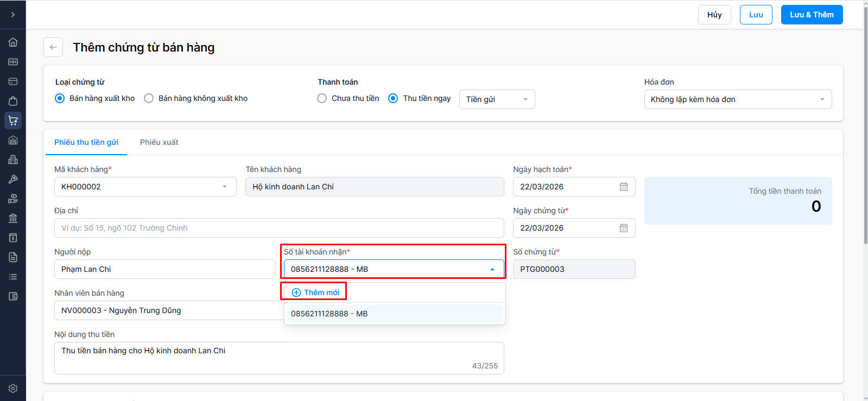The width and height of the screenshot is (868, 401).
Task: Open Mã khách hàng dropdown KH000002
Action: (145, 187)
